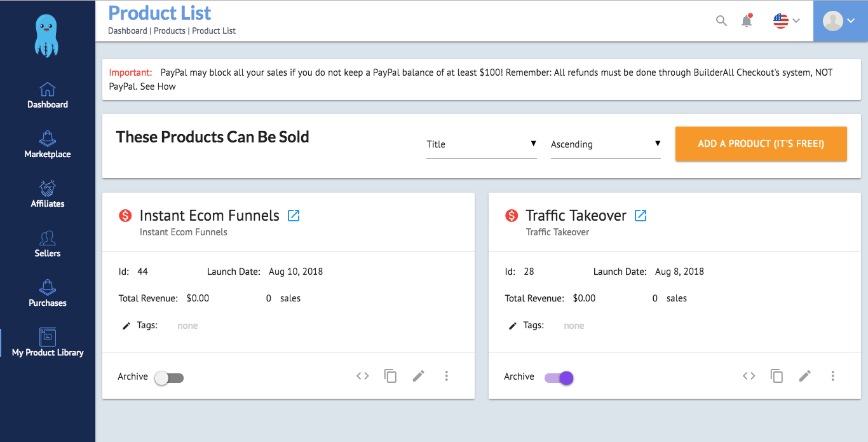Open Traffic Takeover external link icon
Viewport: 868px width, 442px height.
[x=641, y=216]
